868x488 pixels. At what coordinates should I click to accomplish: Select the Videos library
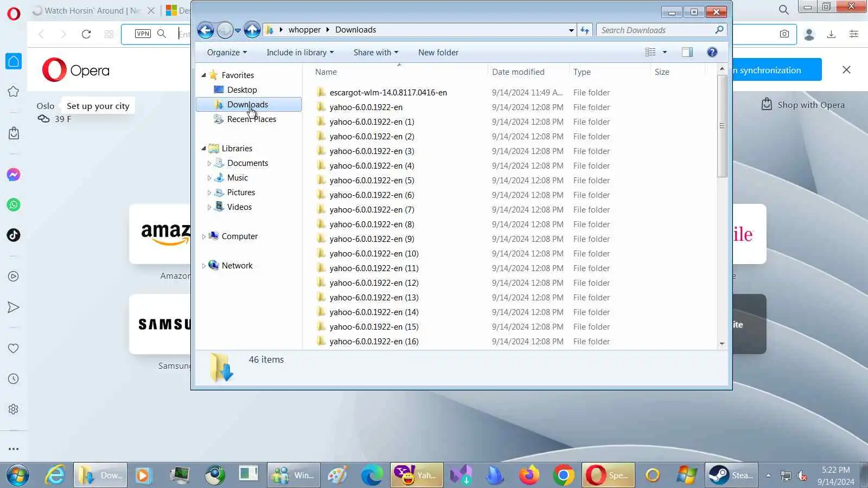pyautogui.click(x=239, y=207)
